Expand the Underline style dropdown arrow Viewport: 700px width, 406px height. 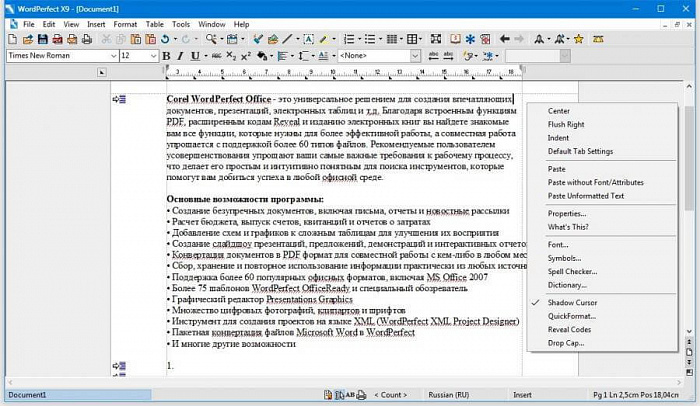pyautogui.click(x=205, y=56)
